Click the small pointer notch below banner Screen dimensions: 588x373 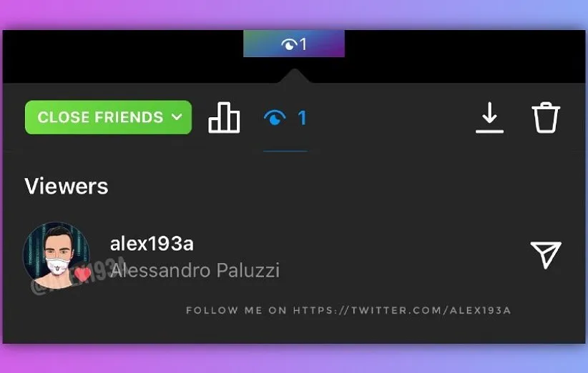click(x=295, y=76)
